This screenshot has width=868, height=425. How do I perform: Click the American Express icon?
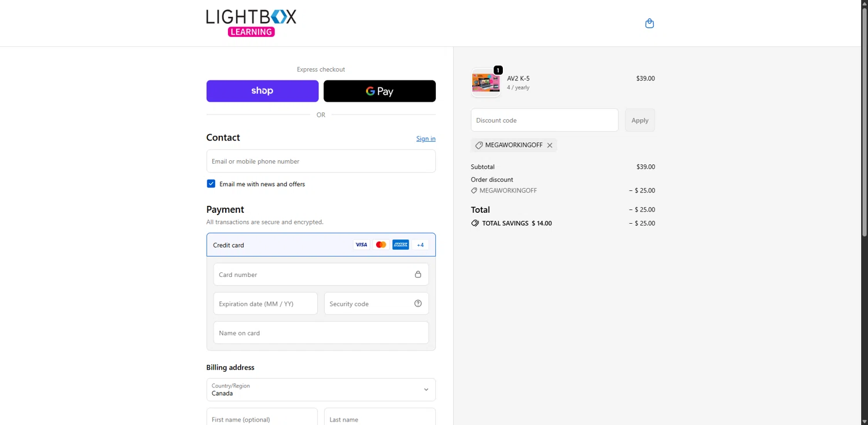point(400,245)
